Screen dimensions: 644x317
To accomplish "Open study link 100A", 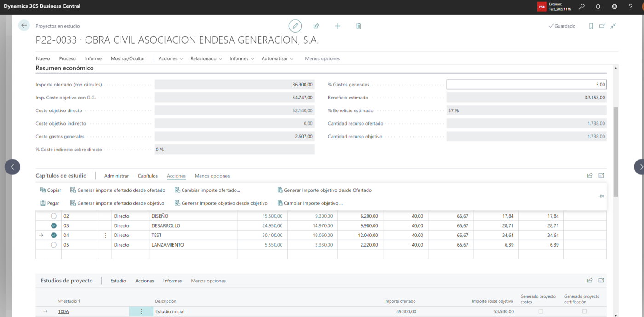I will click(x=63, y=311).
